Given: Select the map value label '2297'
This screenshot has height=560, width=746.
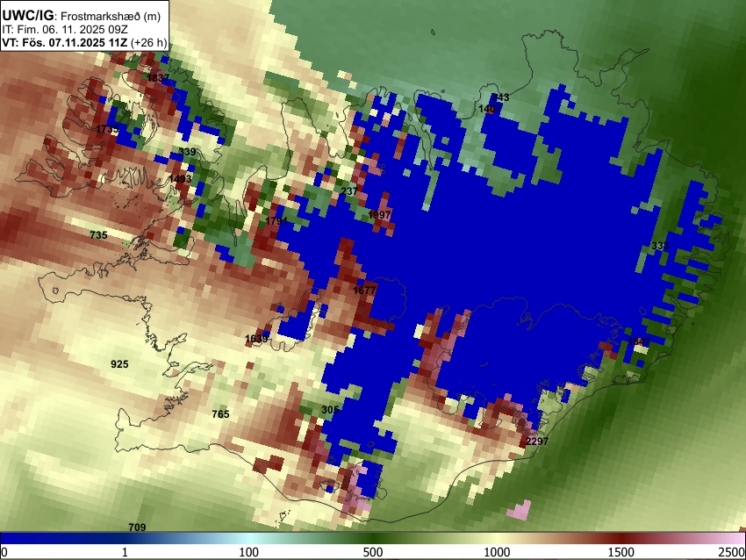Looking at the screenshot, I should coord(537,441).
